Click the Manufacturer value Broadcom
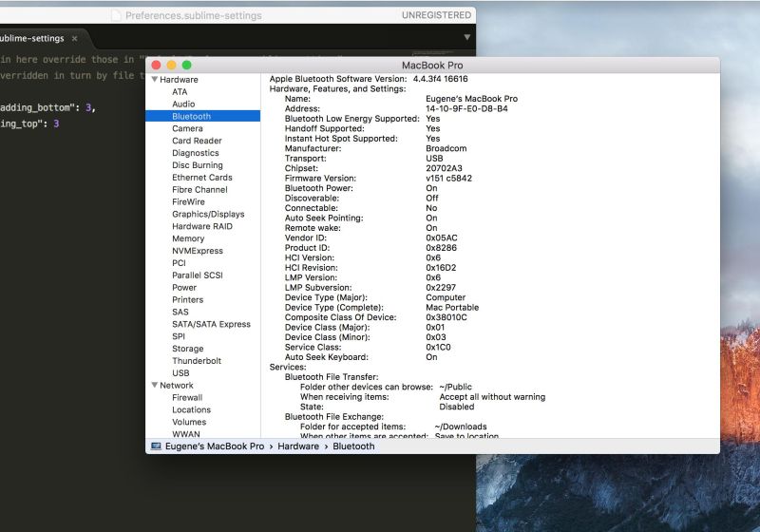760x532 pixels. click(x=446, y=148)
